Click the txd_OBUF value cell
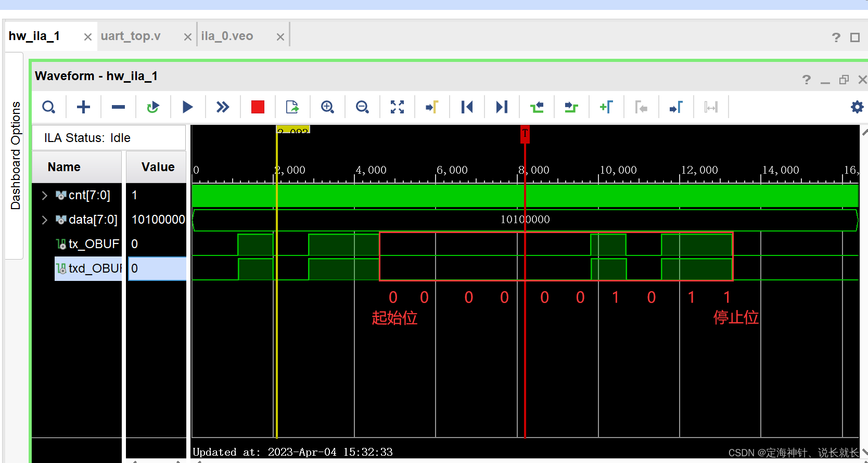Viewport: 868px width, 463px height. point(157,268)
